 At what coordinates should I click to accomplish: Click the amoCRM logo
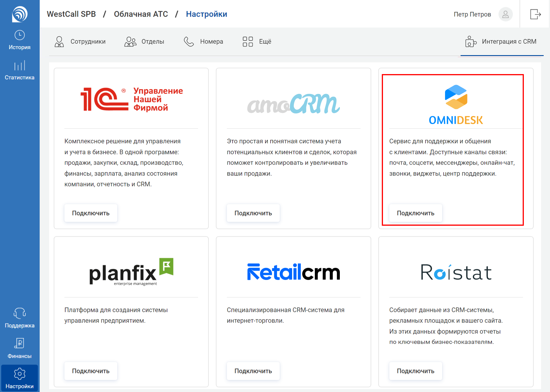pyautogui.click(x=294, y=104)
